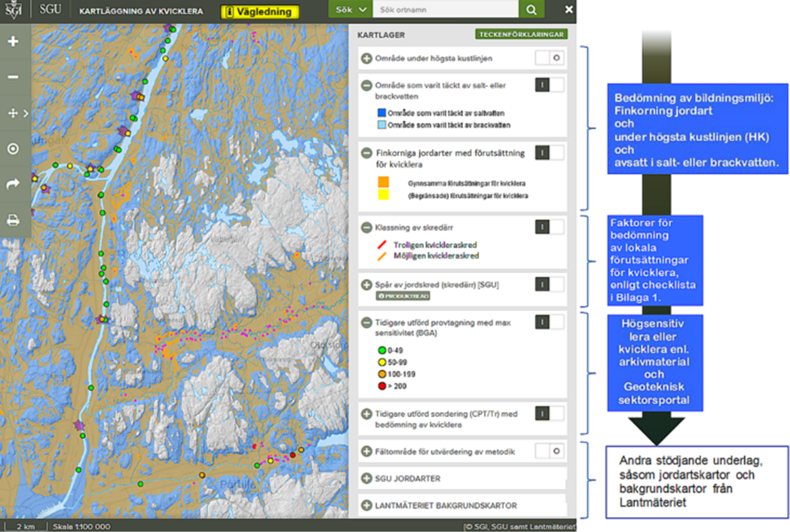Image resolution: width=790 pixels, height=532 pixels.
Task: Toggle Fältområde för utvärdering av metodik switch
Action: pyautogui.click(x=549, y=451)
